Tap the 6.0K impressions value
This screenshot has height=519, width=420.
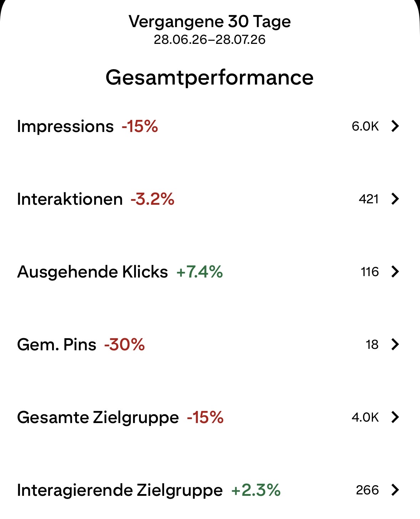tap(365, 126)
